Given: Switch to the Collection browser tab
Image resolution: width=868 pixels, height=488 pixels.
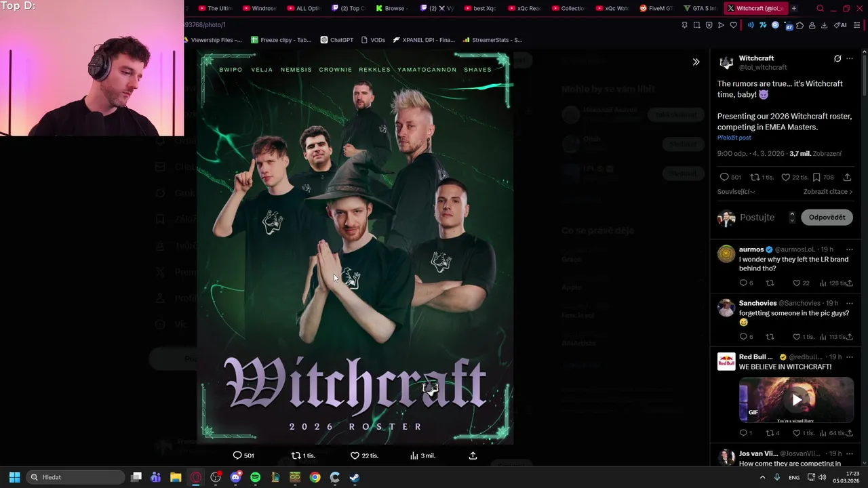Looking at the screenshot, I should [568, 8].
